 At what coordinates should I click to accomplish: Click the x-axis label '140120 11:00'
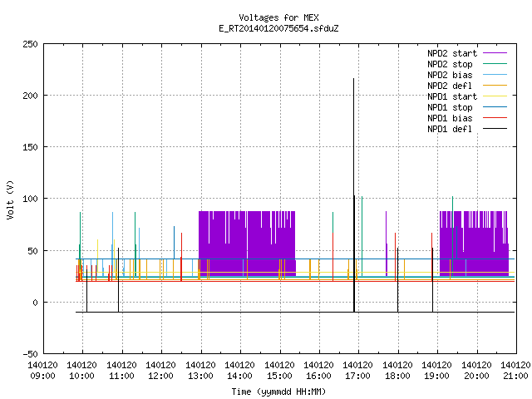121,371
